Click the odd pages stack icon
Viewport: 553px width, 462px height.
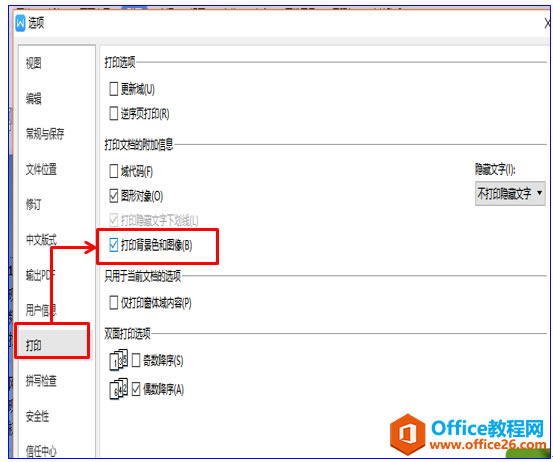click(x=118, y=359)
